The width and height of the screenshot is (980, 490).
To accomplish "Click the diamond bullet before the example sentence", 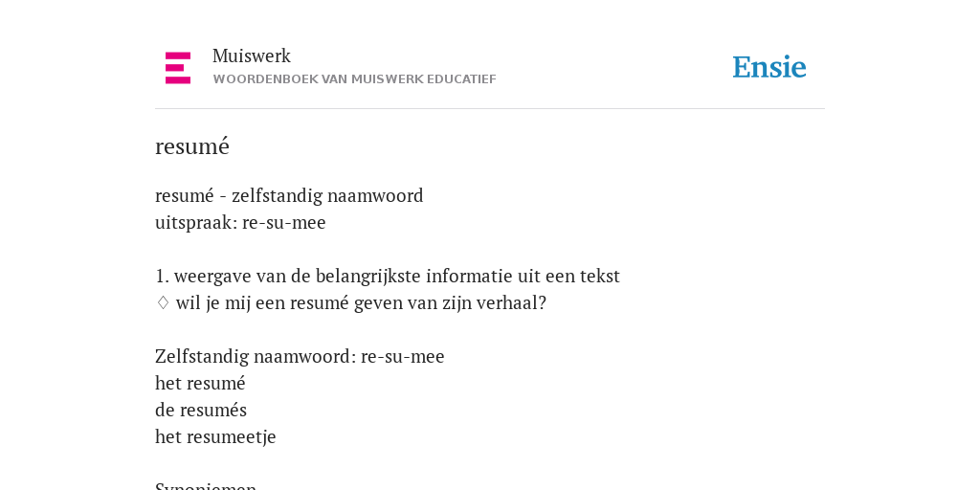I will [163, 303].
